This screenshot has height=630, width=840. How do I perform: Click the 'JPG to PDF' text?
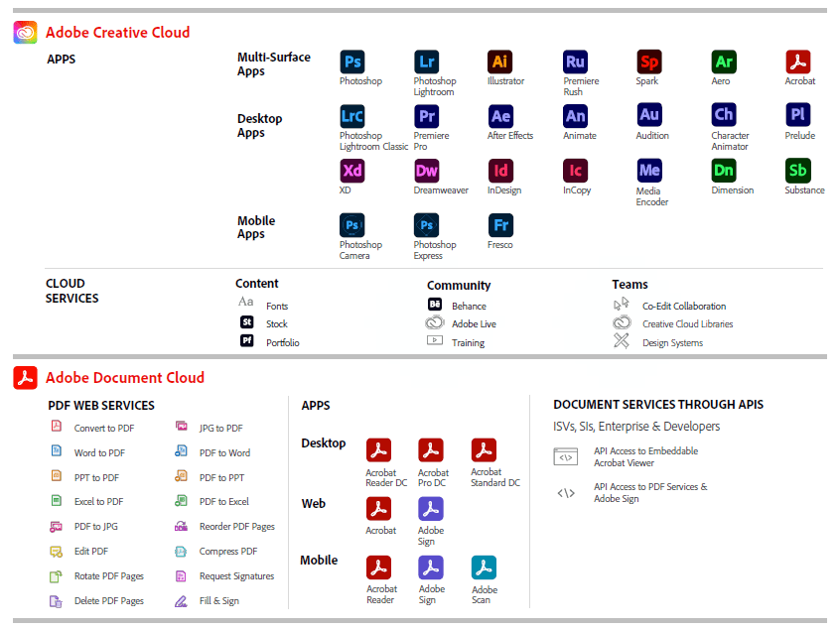pyautogui.click(x=221, y=429)
